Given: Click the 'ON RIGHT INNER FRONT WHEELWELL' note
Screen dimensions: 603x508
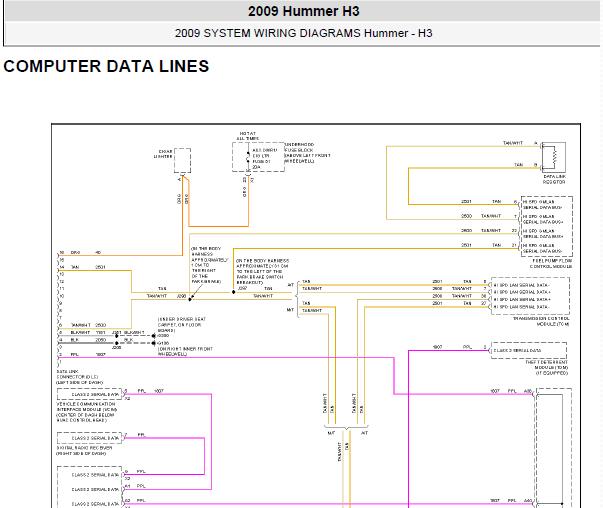Looking at the screenshot, I should (x=185, y=351).
